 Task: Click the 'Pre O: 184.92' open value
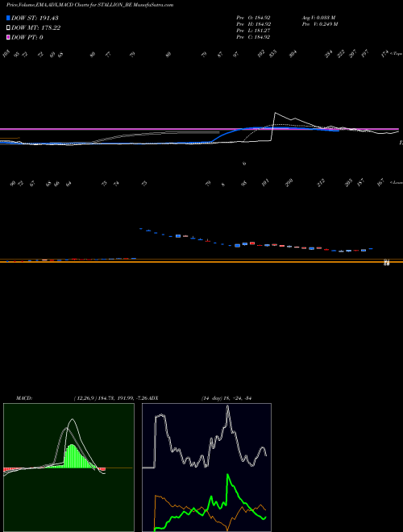253,17
